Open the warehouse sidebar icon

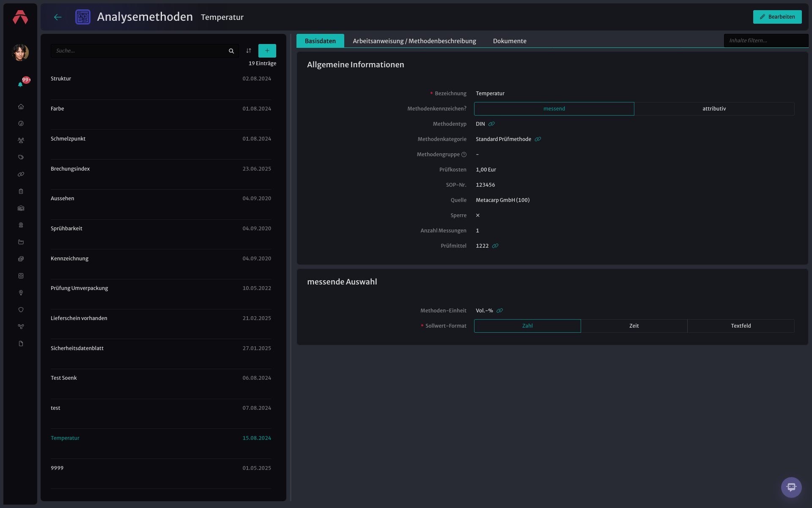(x=21, y=208)
